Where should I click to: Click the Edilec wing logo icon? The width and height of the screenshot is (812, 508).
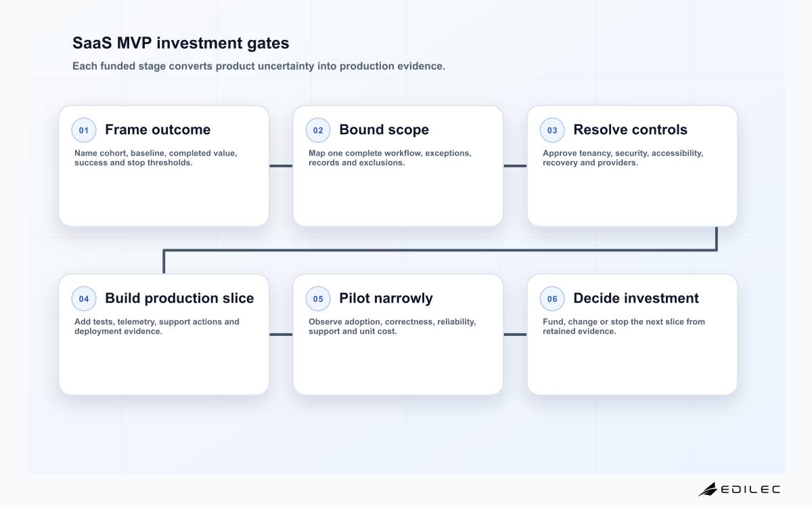pyautogui.click(x=708, y=489)
